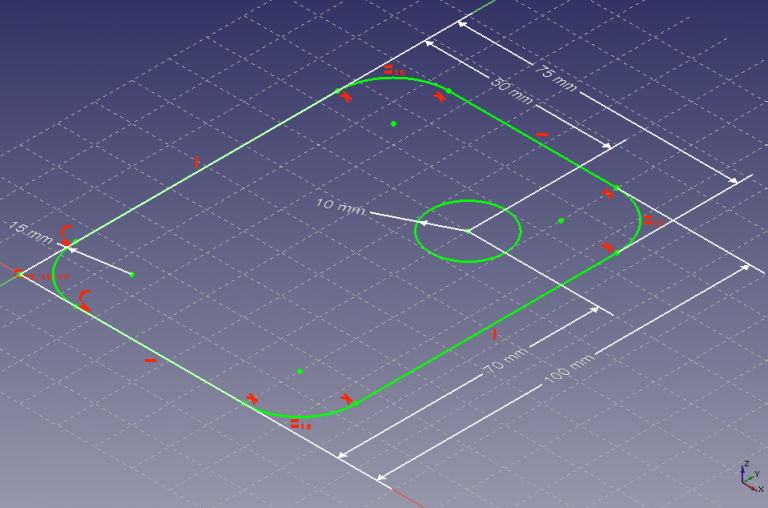Select tangent icon left of bottom arc
The image size is (768, 508).
point(252,398)
